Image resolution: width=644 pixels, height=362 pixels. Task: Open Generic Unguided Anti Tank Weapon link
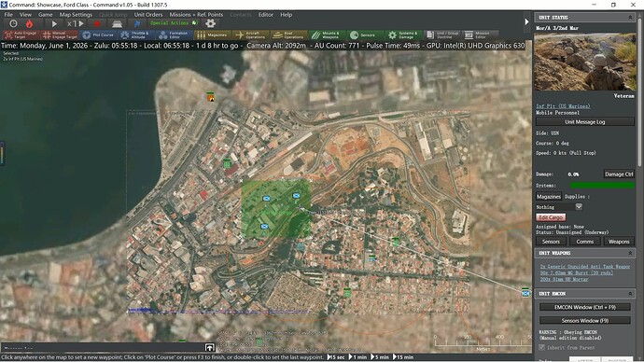click(585, 267)
